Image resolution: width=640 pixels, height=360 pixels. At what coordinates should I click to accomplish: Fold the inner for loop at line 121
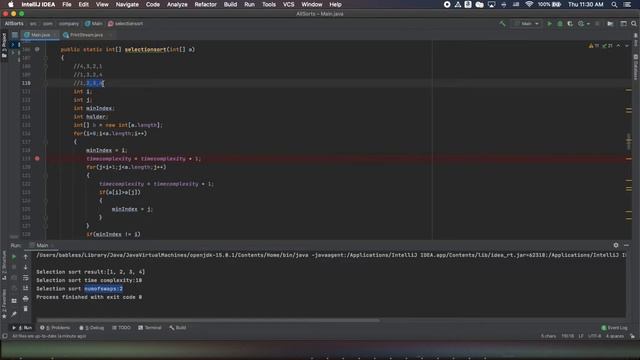point(45,175)
